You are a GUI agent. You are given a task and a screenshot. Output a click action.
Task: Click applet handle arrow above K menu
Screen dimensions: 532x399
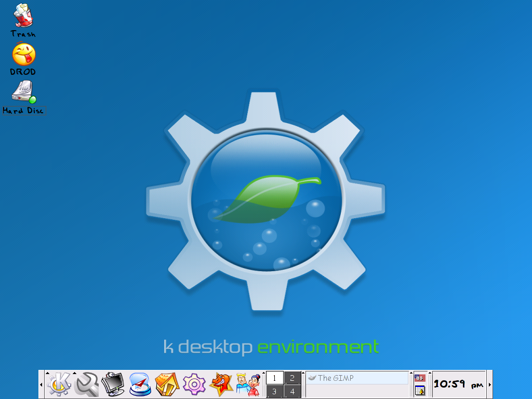(x=47, y=373)
